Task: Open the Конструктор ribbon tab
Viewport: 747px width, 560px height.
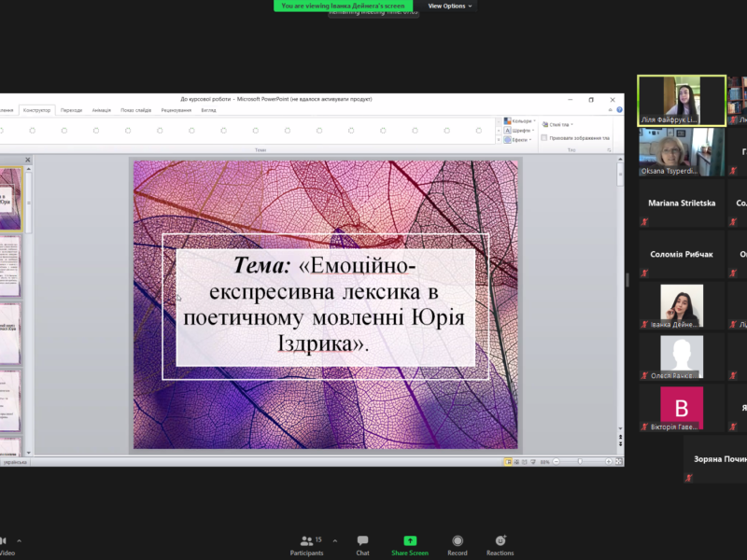Action: (x=36, y=110)
